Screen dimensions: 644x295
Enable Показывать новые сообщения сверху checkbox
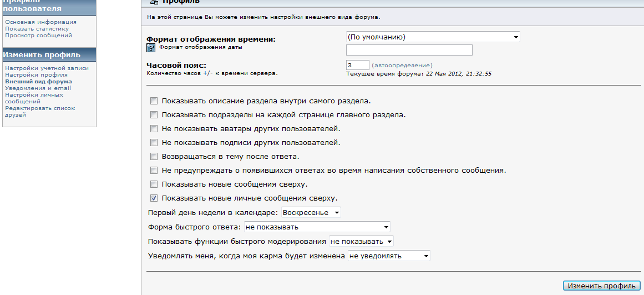point(154,184)
